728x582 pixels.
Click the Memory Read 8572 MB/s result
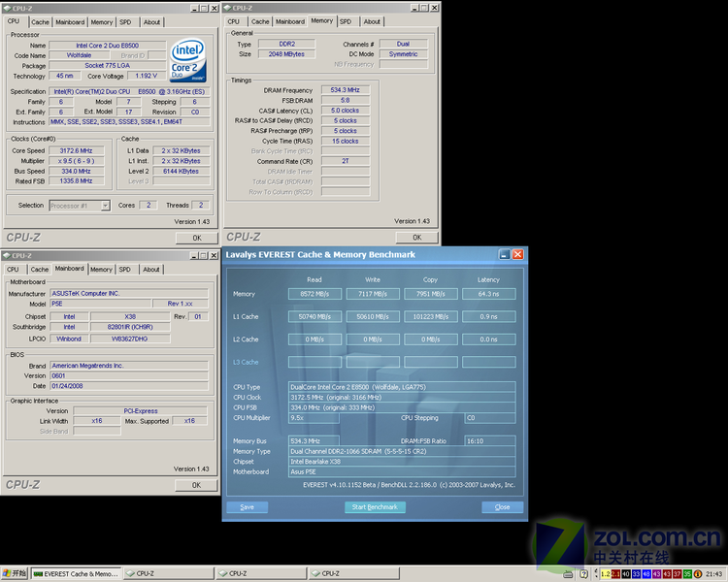coord(314,294)
